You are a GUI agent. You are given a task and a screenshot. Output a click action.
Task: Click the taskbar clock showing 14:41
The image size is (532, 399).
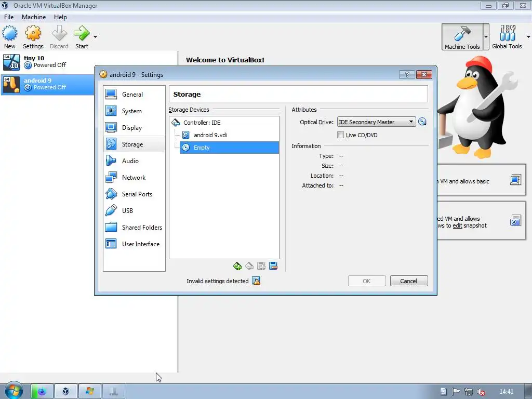506,392
